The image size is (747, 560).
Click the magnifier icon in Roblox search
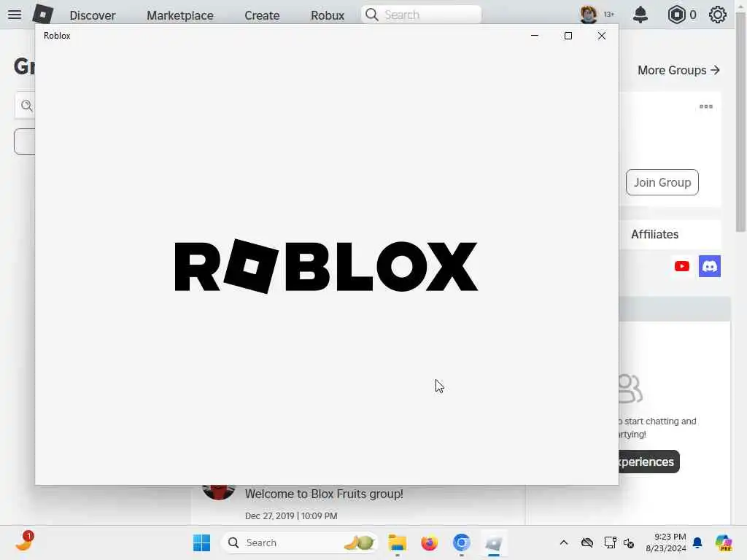(371, 15)
